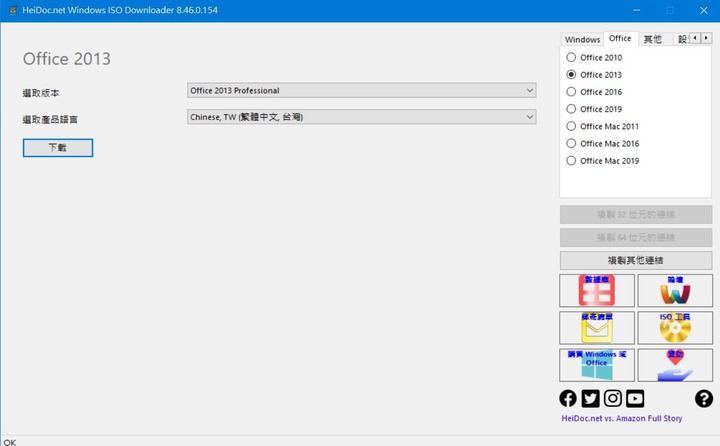Image resolution: width=720 pixels, height=446 pixels.
Task: Close the ISO Downloader window
Action: point(703,10)
